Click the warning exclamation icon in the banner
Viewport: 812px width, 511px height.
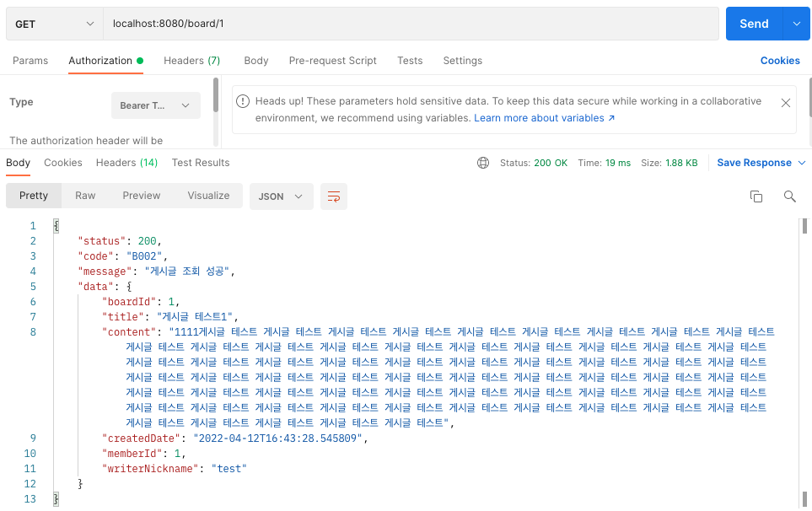coord(243,100)
